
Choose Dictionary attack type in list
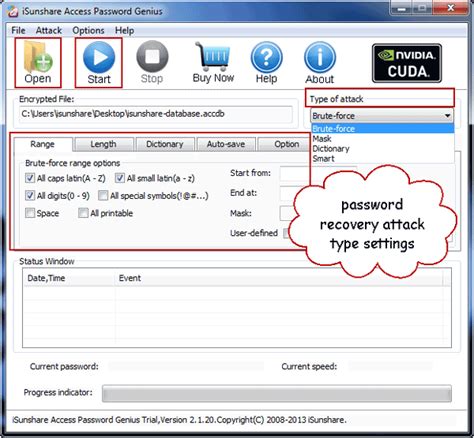[x=383, y=148]
